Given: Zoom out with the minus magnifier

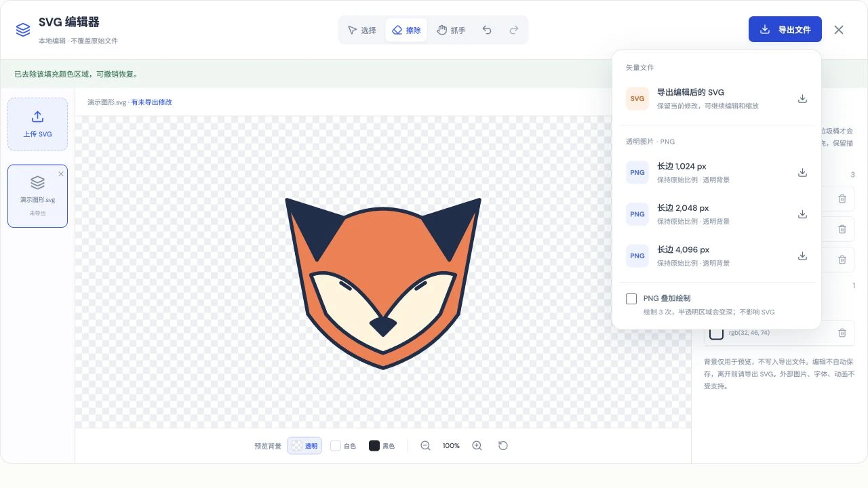Looking at the screenshot, I should click(425, 446).
